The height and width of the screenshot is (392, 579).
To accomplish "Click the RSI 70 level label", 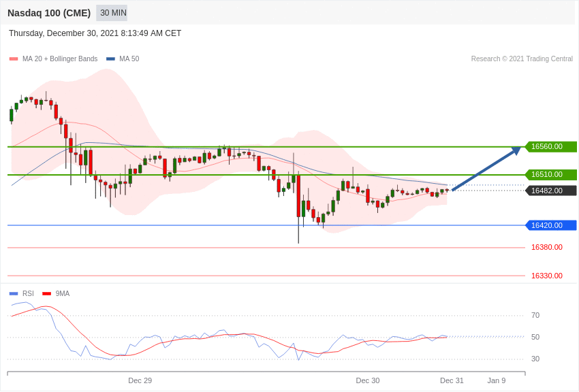I will click(535, 315).
